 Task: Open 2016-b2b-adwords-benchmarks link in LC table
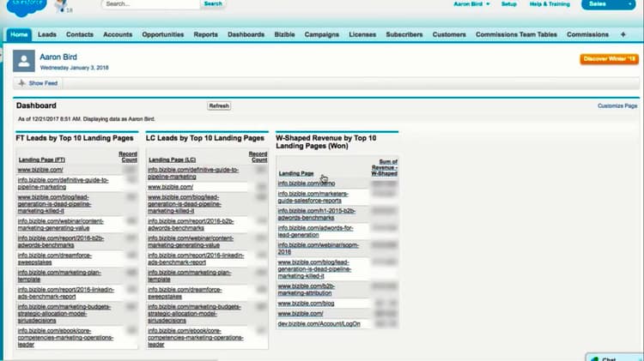(x=191, y=225)
